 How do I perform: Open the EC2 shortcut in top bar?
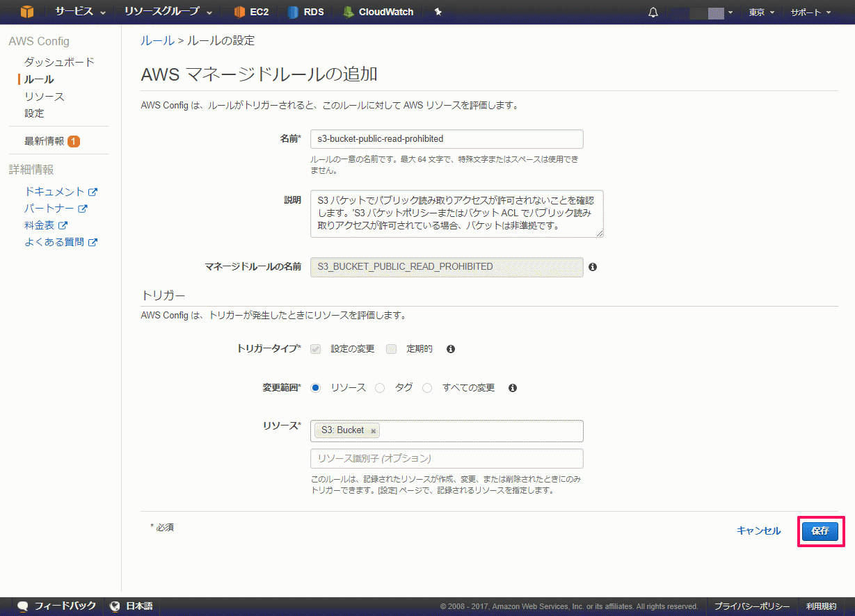(251, 12)
